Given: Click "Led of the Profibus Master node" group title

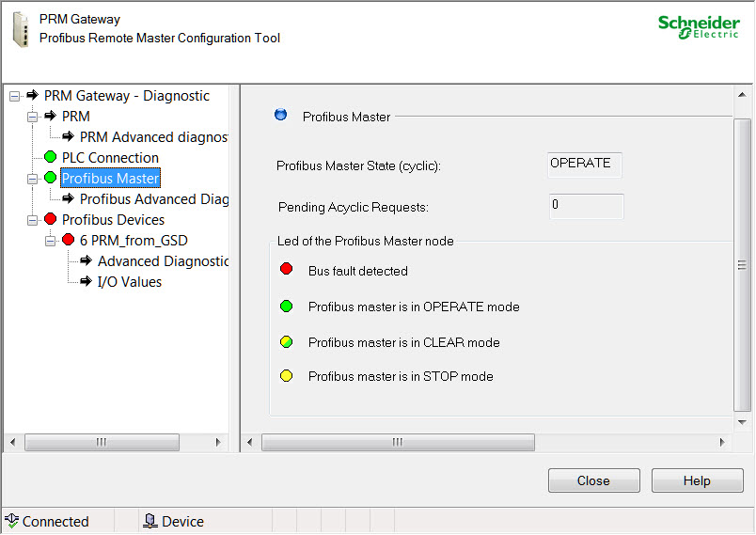Looking at the screenshot, I should [366, 241].
